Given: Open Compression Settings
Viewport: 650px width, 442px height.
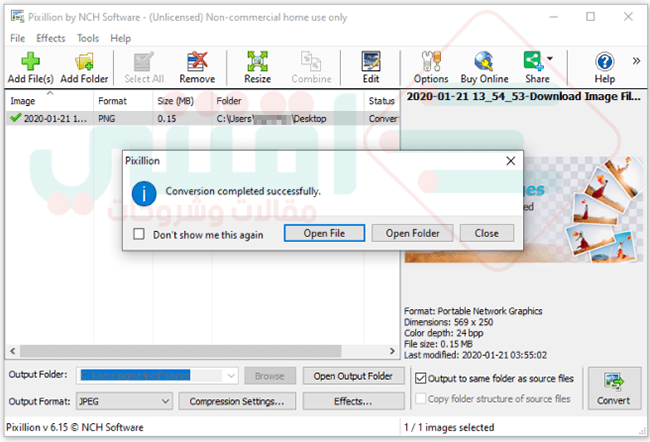Looking at the screenshot, I should pyautogui.click(x=237, y=401).
